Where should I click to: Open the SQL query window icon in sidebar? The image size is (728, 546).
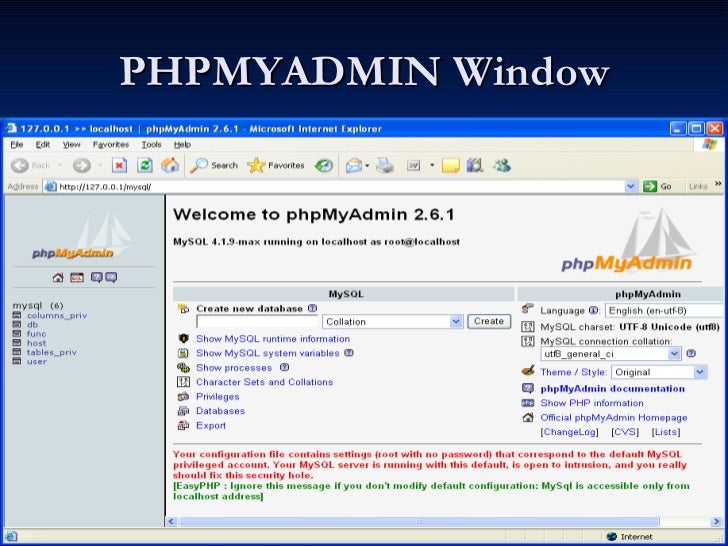[77, 278]
